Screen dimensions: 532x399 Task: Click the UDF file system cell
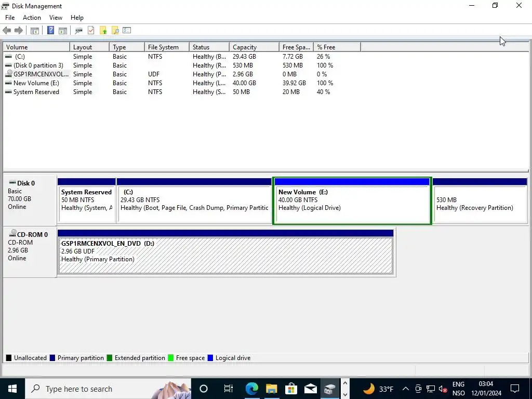coord(154,74)
